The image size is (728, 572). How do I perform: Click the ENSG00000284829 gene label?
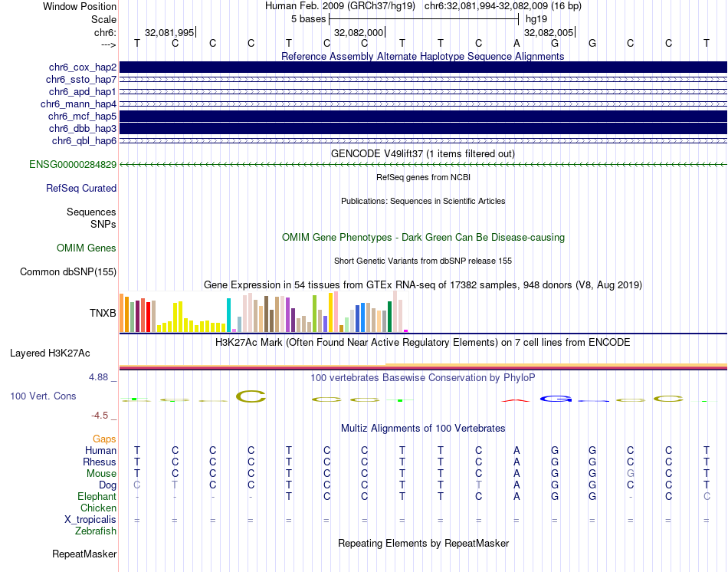click(73, 165)
